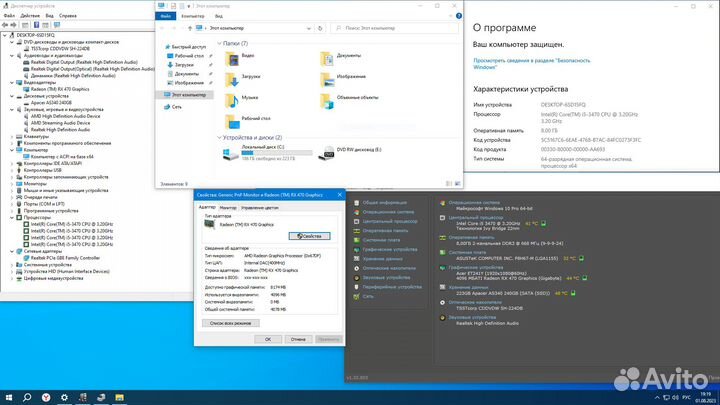Screen dimensions: 720x405
Task: Open the Видео folder in Explorer
Action: tap(241, 58)
